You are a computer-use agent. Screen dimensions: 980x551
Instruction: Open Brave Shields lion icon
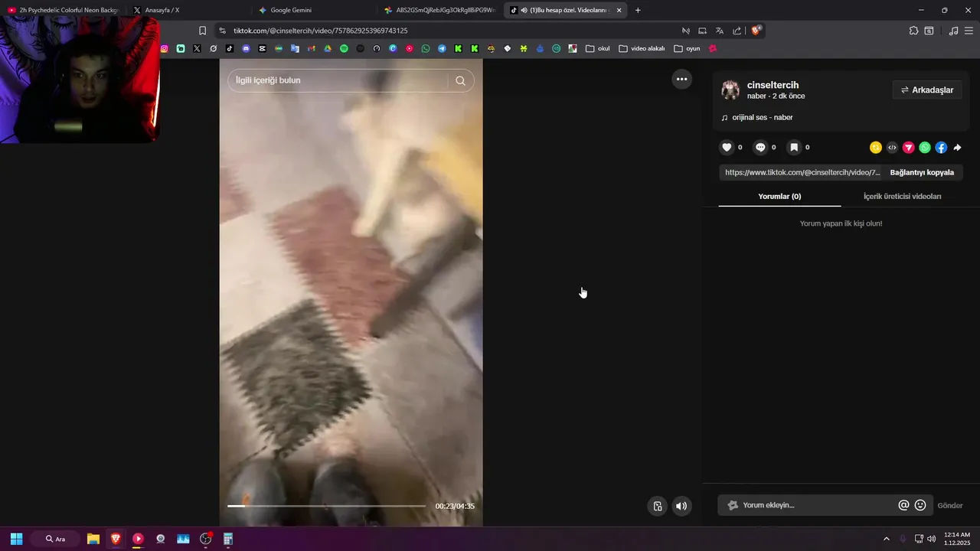pos(756,31)
